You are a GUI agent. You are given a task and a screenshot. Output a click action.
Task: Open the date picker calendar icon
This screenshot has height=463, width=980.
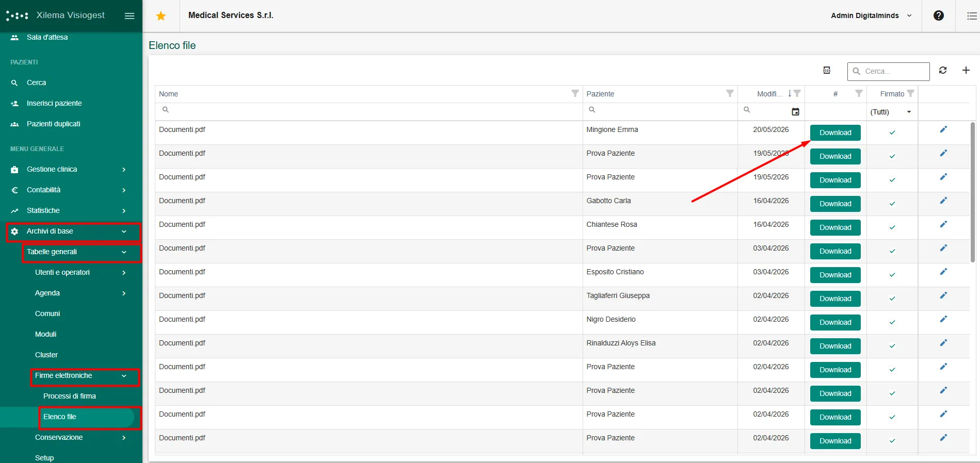[795, 111]
